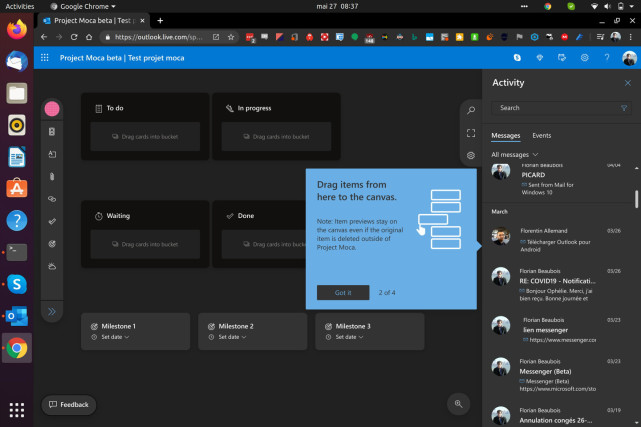Click the Waiting bucket header
This screenshot has height=427, width=641.
pos(118,216)
